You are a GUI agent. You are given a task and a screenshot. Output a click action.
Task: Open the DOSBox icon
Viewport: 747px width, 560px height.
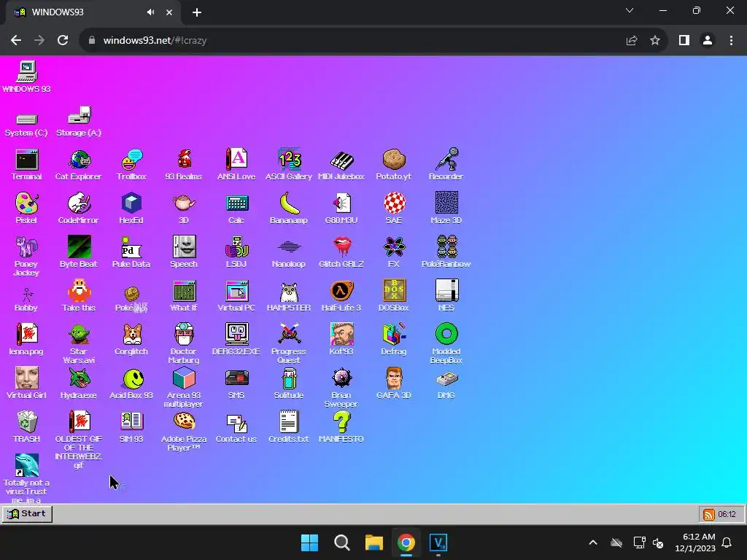pos(394,296)
